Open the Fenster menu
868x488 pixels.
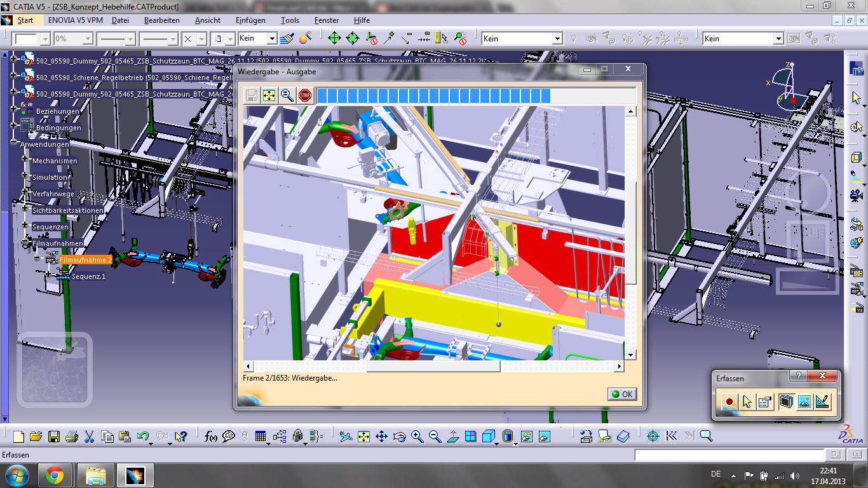(327, 20)
